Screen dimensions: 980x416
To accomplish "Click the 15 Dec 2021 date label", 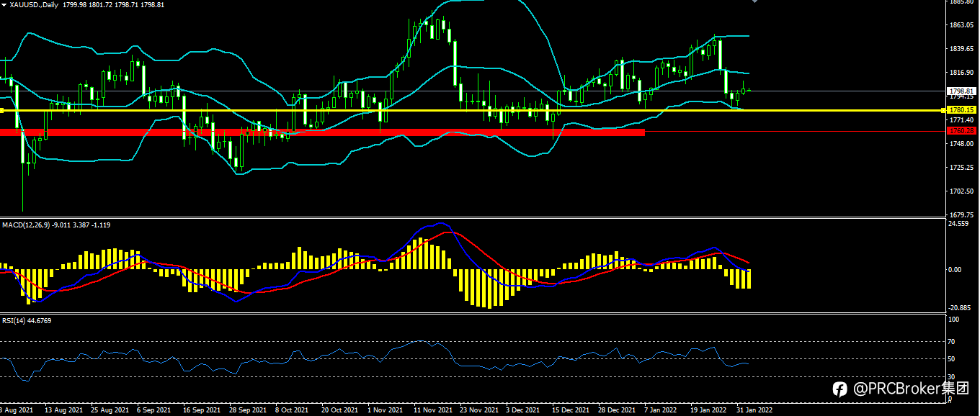I will [x=572, y=410].
